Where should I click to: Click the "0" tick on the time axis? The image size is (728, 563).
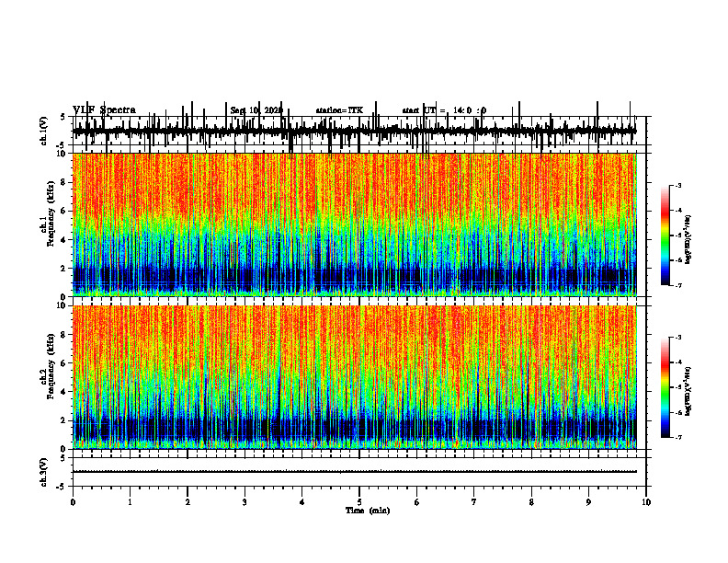[x=73, y=502]
